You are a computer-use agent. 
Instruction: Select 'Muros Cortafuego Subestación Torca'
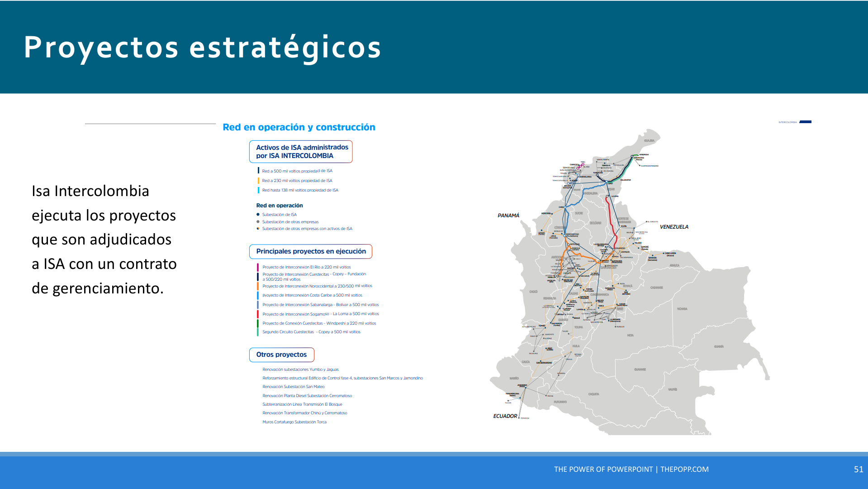294,422
